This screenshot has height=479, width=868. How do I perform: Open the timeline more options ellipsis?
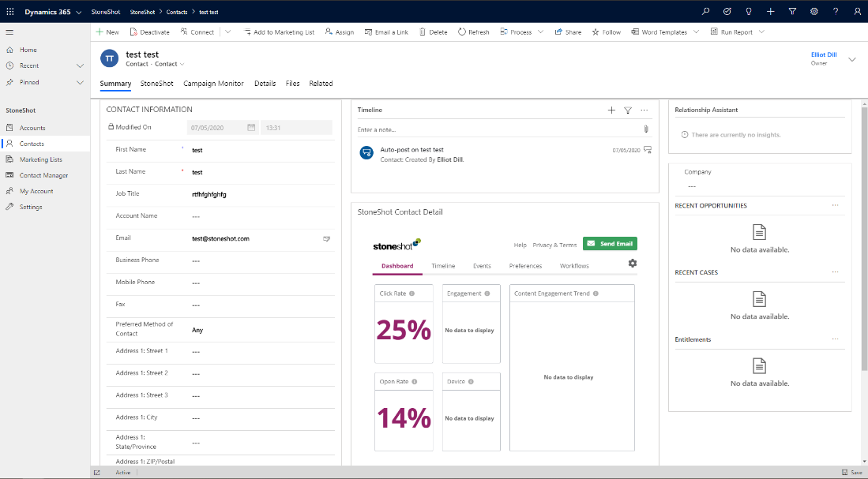[x=644, y=110]
